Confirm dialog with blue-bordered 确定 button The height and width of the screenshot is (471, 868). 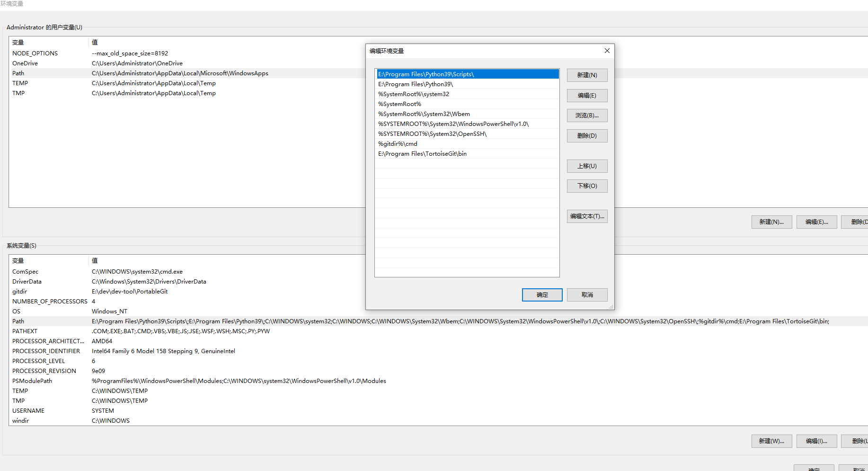pos(542,295)
